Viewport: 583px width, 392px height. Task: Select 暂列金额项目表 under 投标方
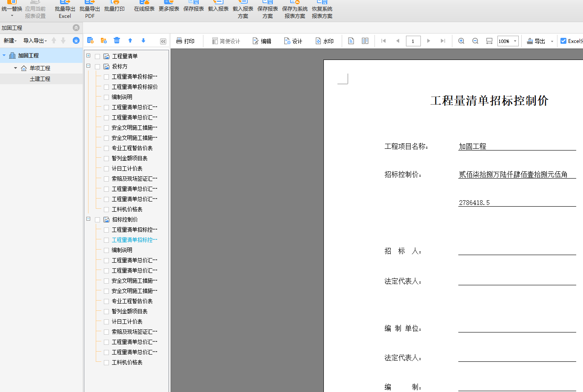point(129,158)
